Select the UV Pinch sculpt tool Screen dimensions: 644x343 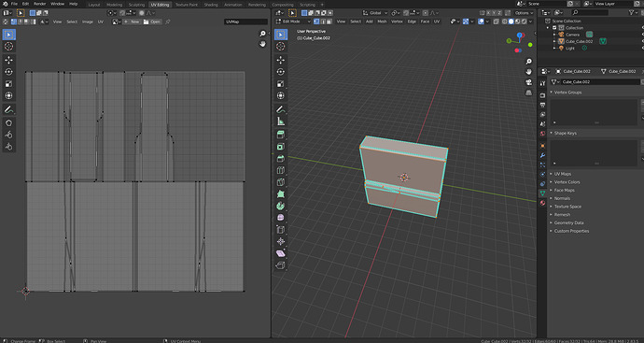(x=8, y=147)
